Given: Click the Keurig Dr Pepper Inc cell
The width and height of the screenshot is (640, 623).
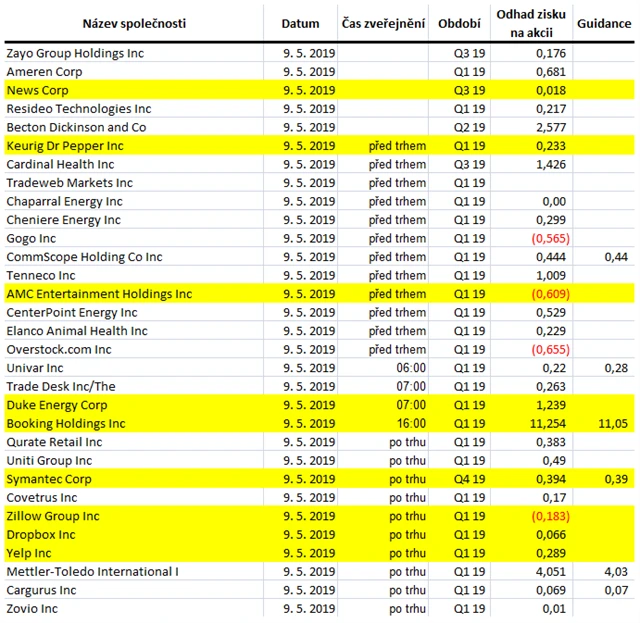Looking at the screenshot, I should 64,146.
